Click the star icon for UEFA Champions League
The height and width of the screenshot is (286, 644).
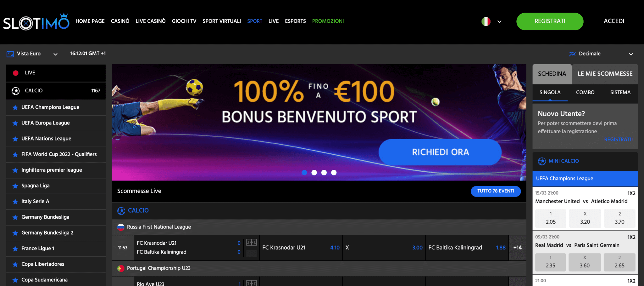(x=15, y=107)
